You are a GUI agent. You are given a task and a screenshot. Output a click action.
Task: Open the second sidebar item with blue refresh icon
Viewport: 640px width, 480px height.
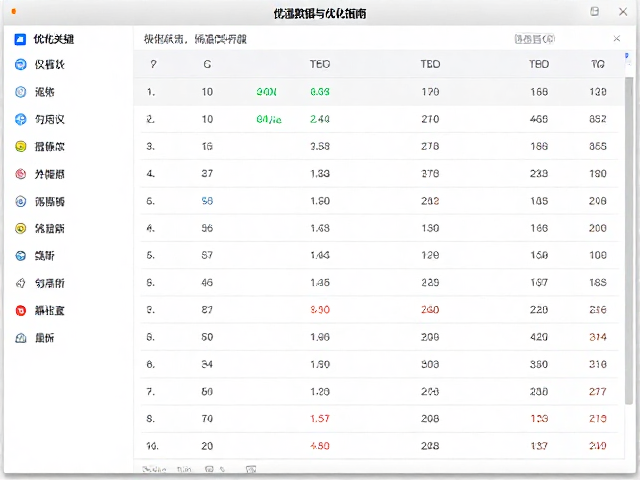pyautogui.click(x=20, y=64)
